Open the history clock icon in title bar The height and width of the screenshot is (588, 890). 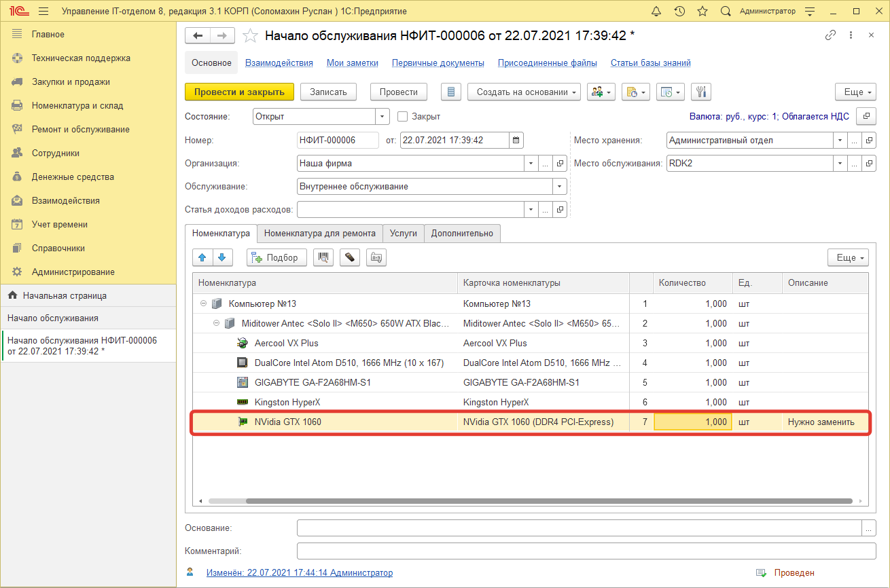[x=679, y=12]
